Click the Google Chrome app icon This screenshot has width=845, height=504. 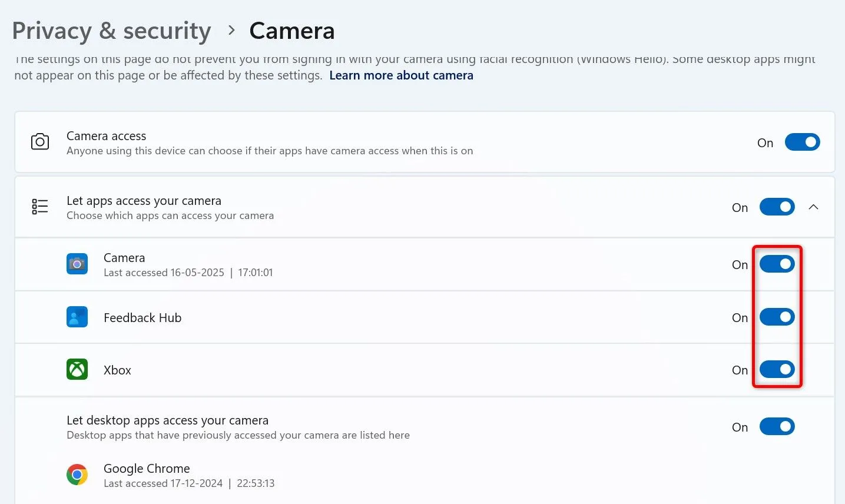77,474
